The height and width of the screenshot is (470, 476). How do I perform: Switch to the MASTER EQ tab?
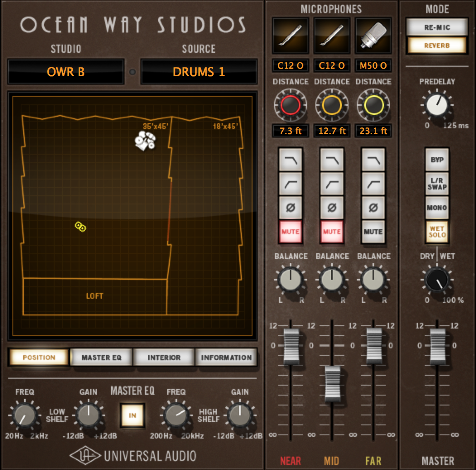[101, 357]
